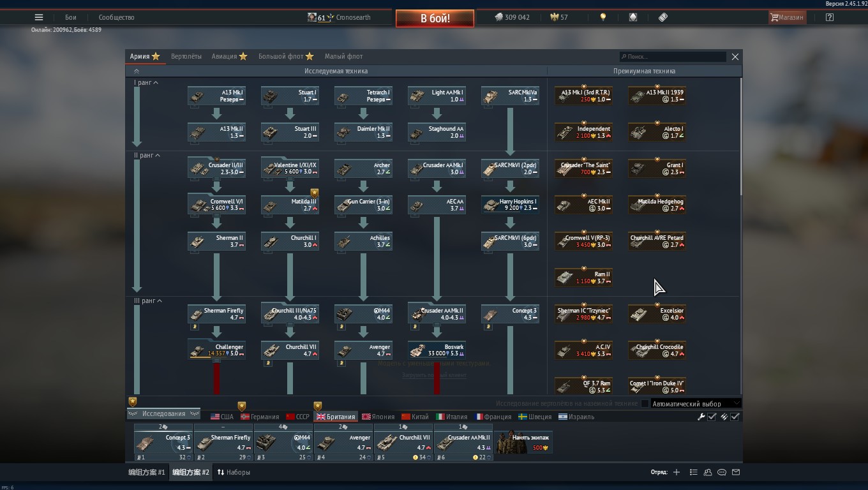This screenshot has height=490, width=868.
Task: Select the Staghound AA card
Action: [x=437, y=132]
